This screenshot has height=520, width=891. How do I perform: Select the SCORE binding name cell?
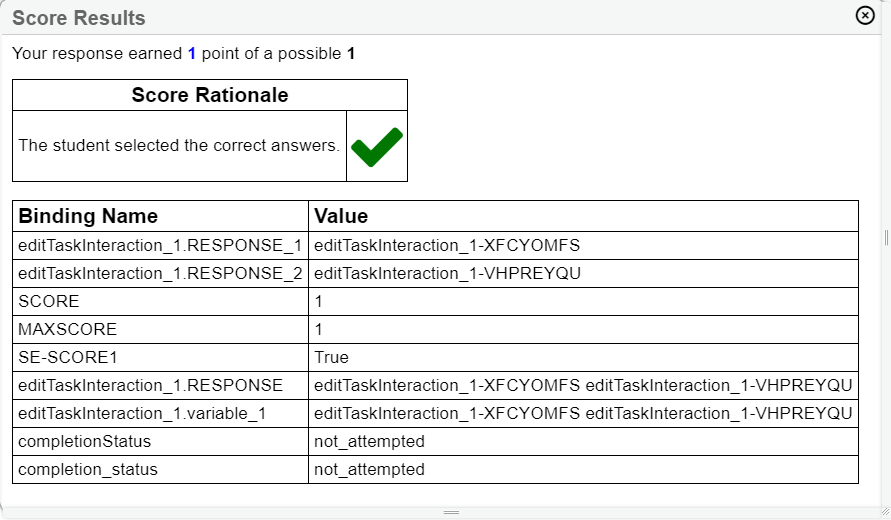[x=160, y=301]
